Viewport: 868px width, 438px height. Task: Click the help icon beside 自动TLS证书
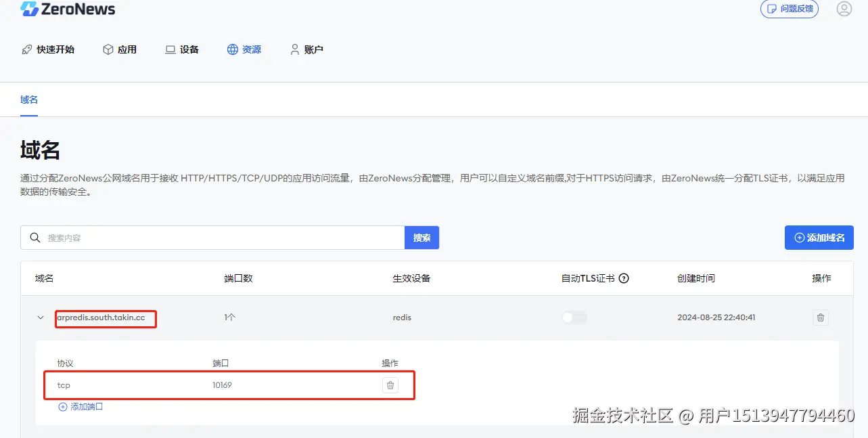coord(624,278)
